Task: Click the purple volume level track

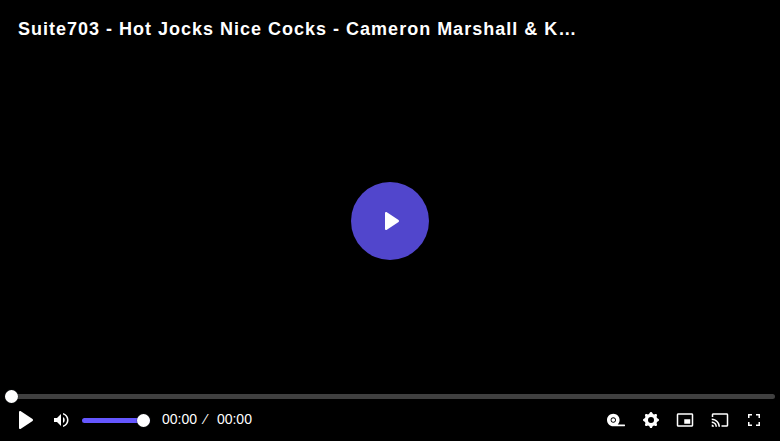Action: click(x=110, y=421)
